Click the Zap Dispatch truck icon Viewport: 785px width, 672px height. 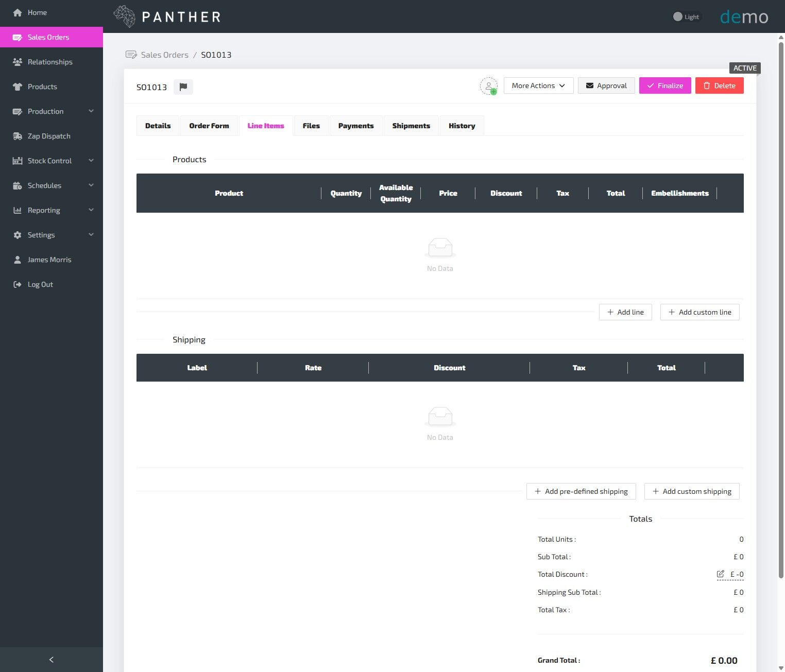coord(18,136)
